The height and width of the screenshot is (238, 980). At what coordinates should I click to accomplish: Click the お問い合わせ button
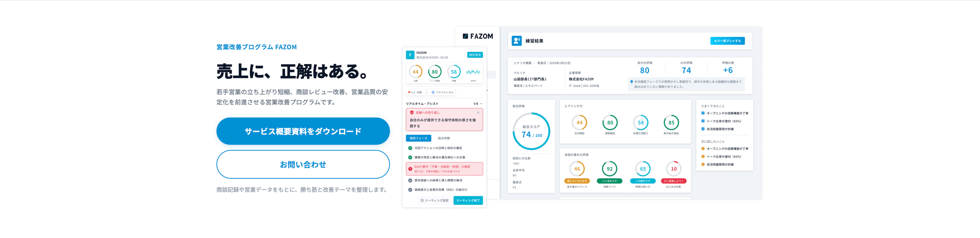pos(303,164)
